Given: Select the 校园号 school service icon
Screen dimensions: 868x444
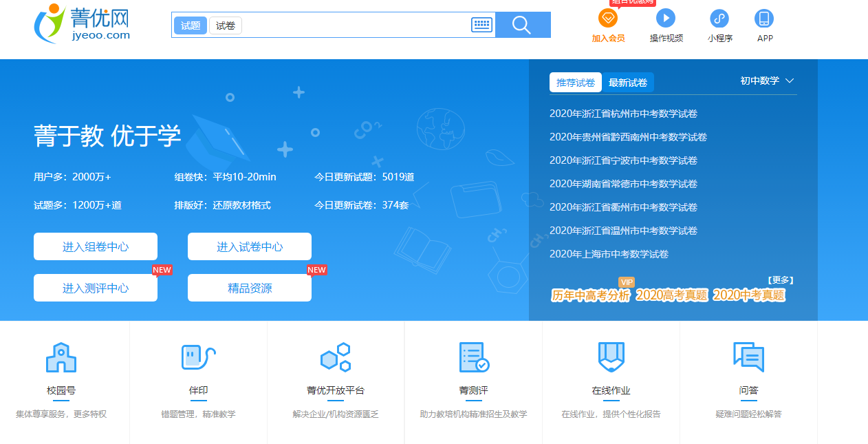Looking at the screenshot, I should 61,357.
